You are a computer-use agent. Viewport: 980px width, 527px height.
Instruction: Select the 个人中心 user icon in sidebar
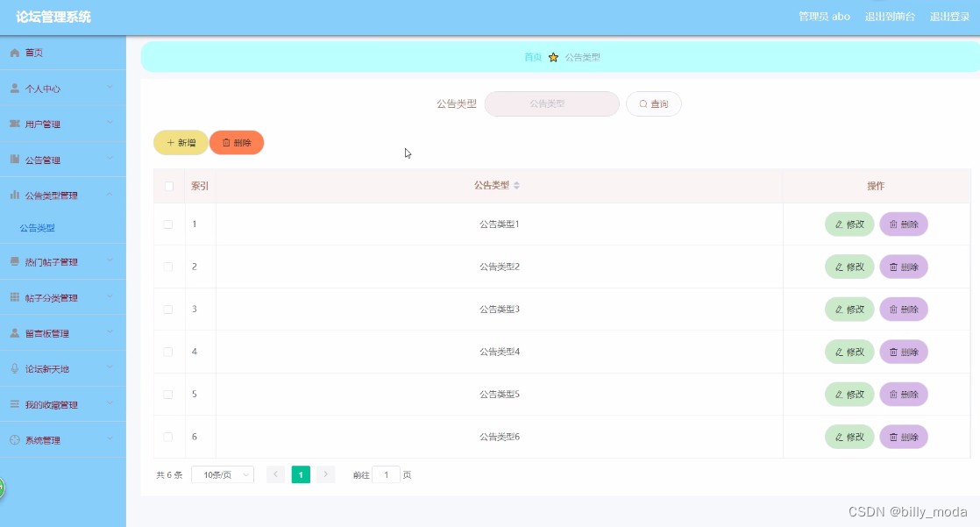click(14, 88)
